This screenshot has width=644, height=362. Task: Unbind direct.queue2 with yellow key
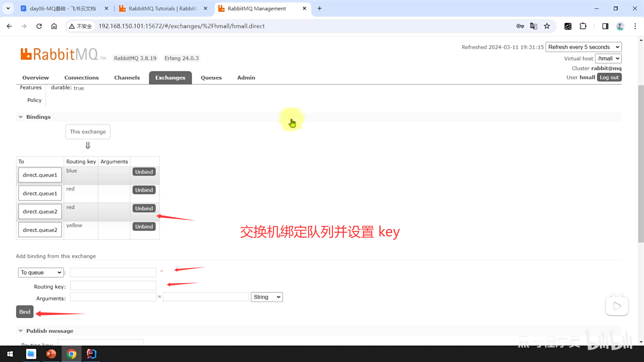[144, 227]
